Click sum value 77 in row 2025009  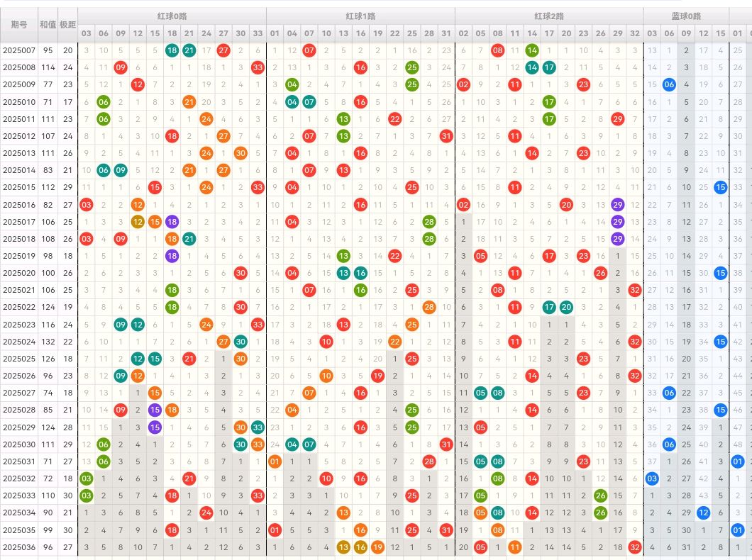click(x=48, y=84)
